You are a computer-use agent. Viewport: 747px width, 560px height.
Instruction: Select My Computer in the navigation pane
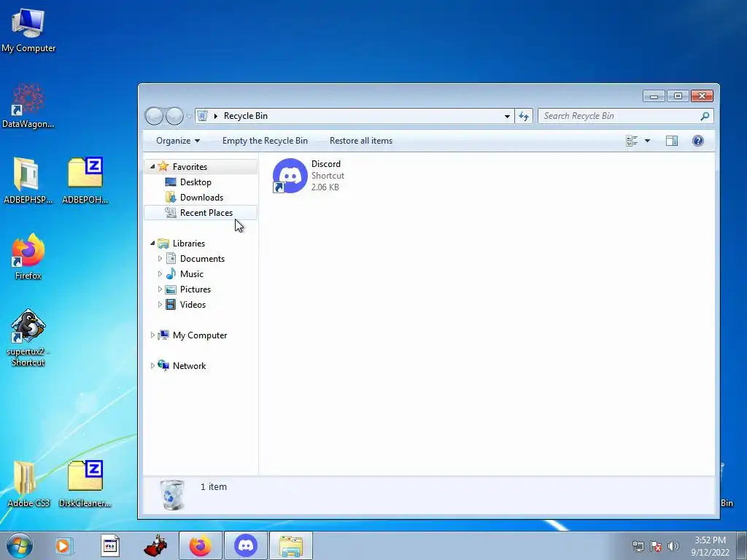tap(200, 335)
